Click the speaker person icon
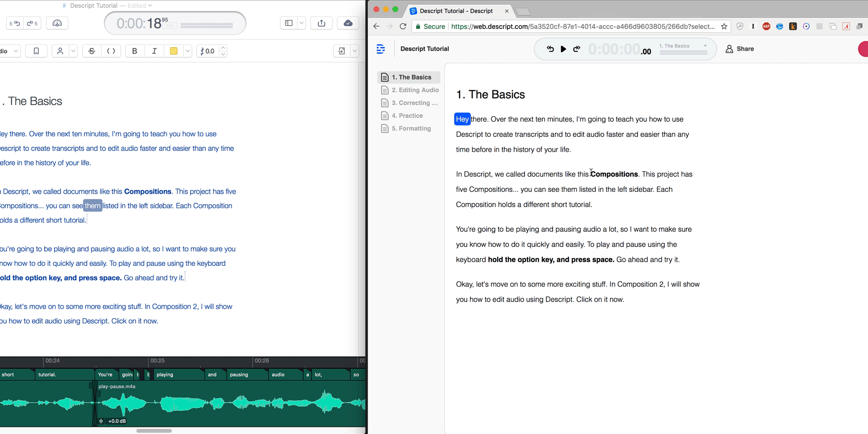This screenshot has width=868, height=434. click(x=60, y=51)
